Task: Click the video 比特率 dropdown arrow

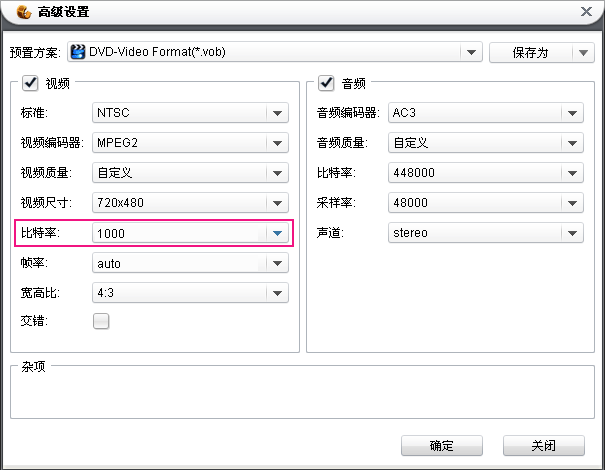Action: pos(277,233)
